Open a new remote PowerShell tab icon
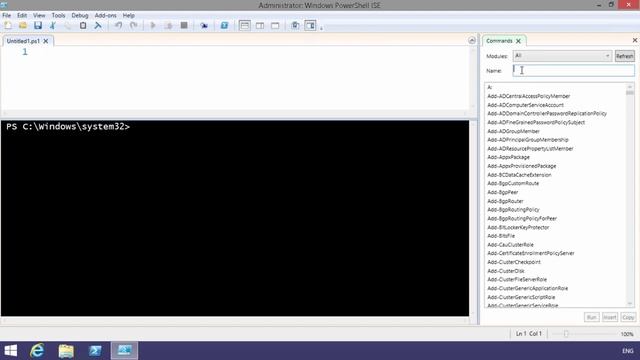Viewport: 640px width, 360px height. click(204, 26)
